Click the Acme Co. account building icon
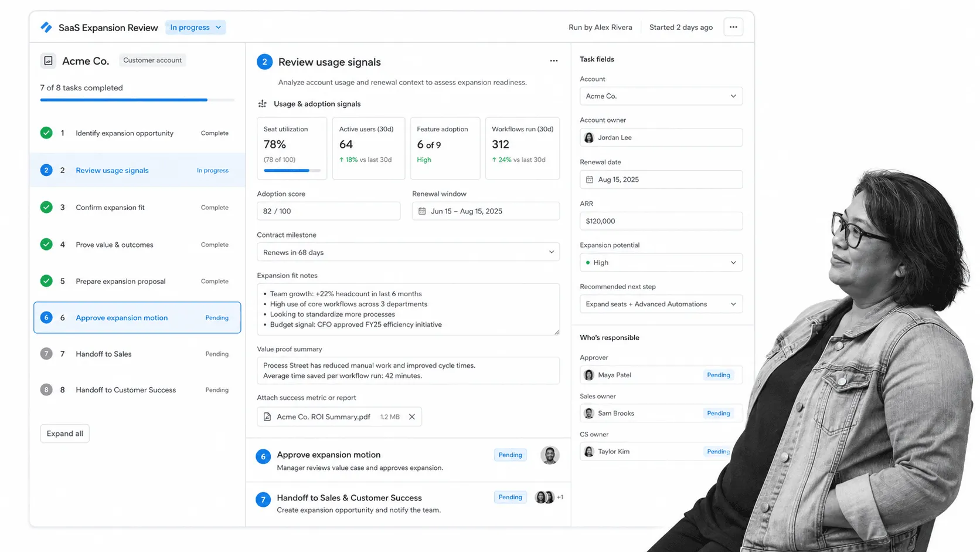This screenshot has height=552, width=980. click(48, 60)
